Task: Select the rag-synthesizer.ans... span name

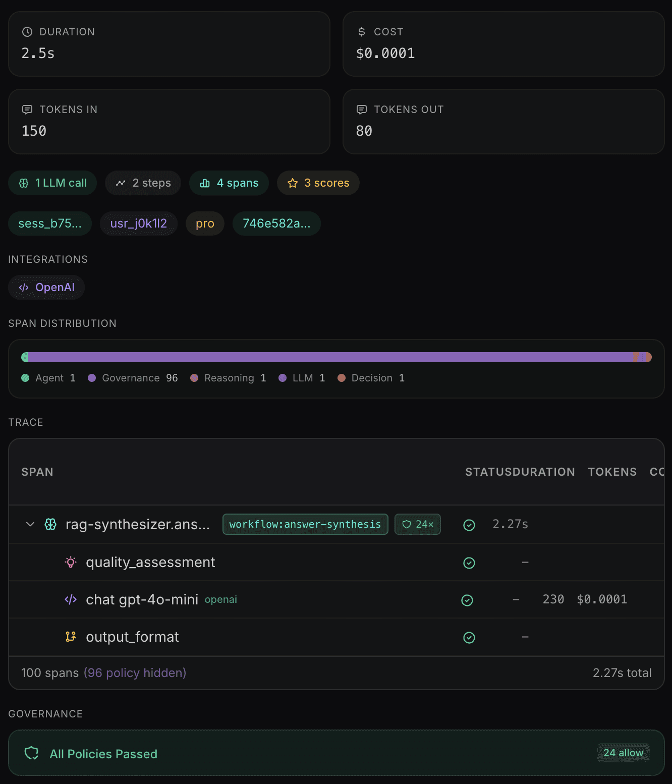Action: (138, 524)
